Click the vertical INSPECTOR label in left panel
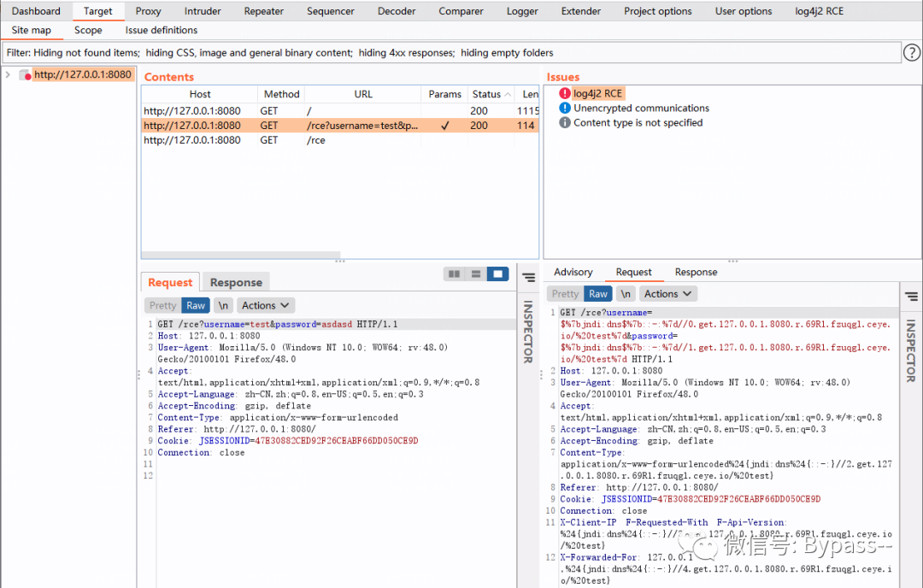Image resolution: width=923 pixels, height=588 pixels. pyautogui.click(x=528, y=332)
